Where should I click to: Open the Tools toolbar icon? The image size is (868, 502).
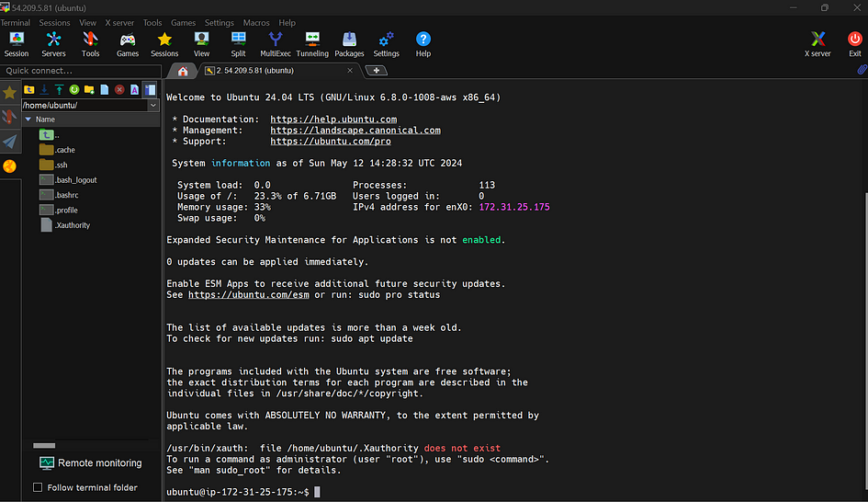(x=90, y=44)
